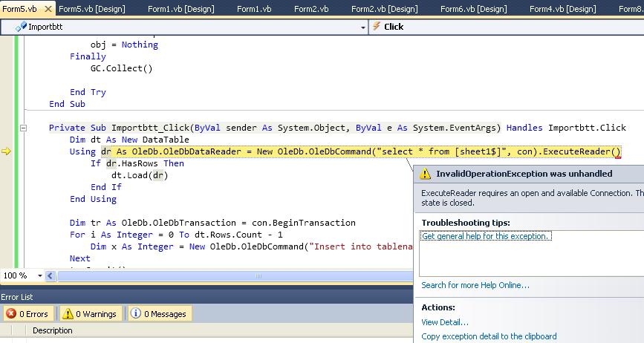
Task: Open the Importbtt class name dropdown
Action: (x=362, y=27)
